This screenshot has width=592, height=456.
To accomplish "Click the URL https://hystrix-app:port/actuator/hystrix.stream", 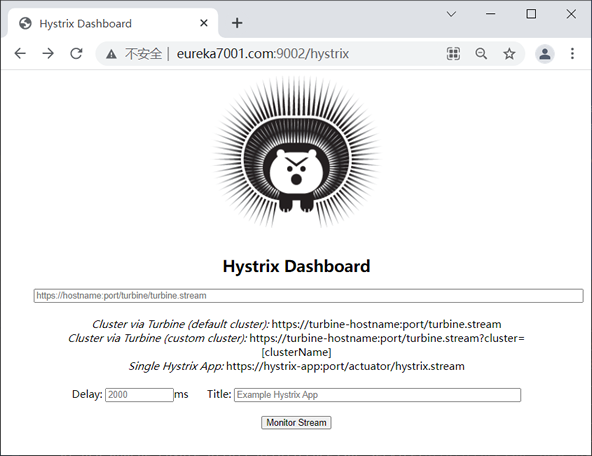I will click(x=345, y=366).
